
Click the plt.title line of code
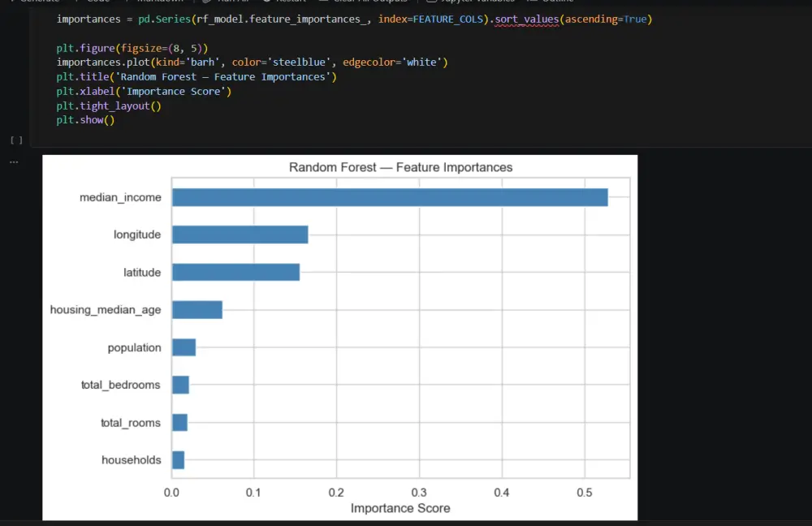pos(197,76)
